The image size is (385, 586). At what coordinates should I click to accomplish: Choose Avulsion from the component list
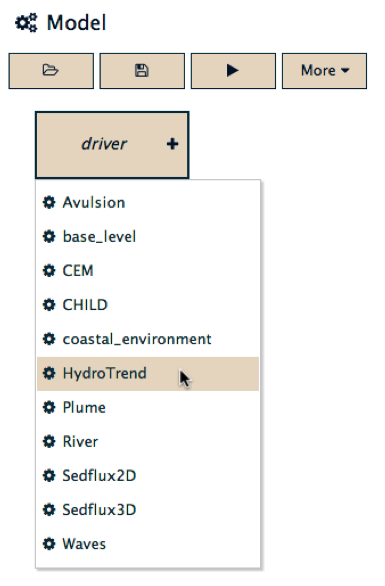pos(148,203)
